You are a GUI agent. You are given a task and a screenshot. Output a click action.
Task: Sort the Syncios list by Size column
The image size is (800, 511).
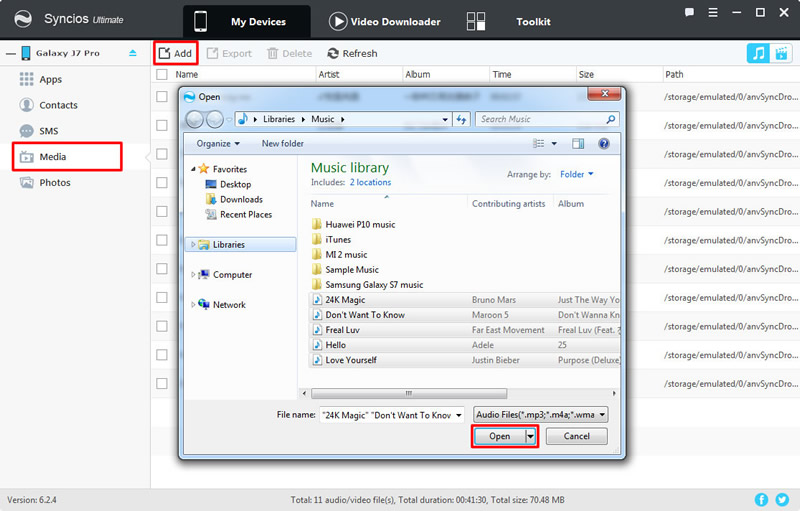point(586,74)
